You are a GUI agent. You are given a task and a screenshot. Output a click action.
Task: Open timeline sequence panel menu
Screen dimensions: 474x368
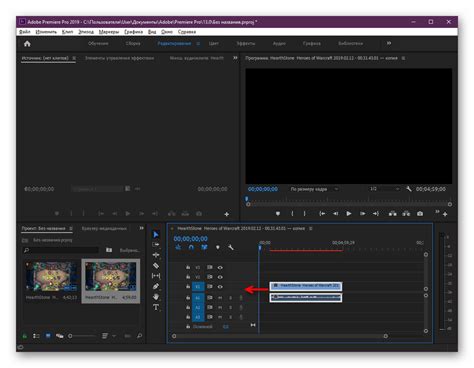tap(311, 228)
